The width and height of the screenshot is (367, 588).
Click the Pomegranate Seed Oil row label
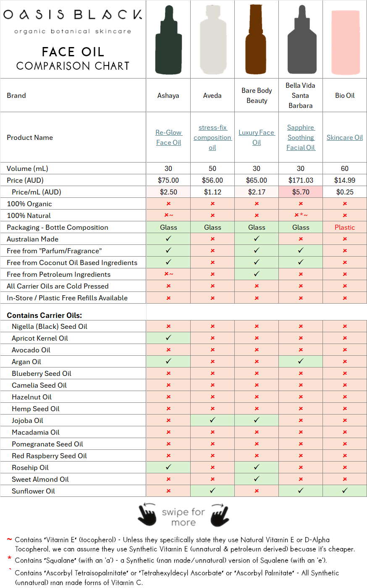point(47,444)
